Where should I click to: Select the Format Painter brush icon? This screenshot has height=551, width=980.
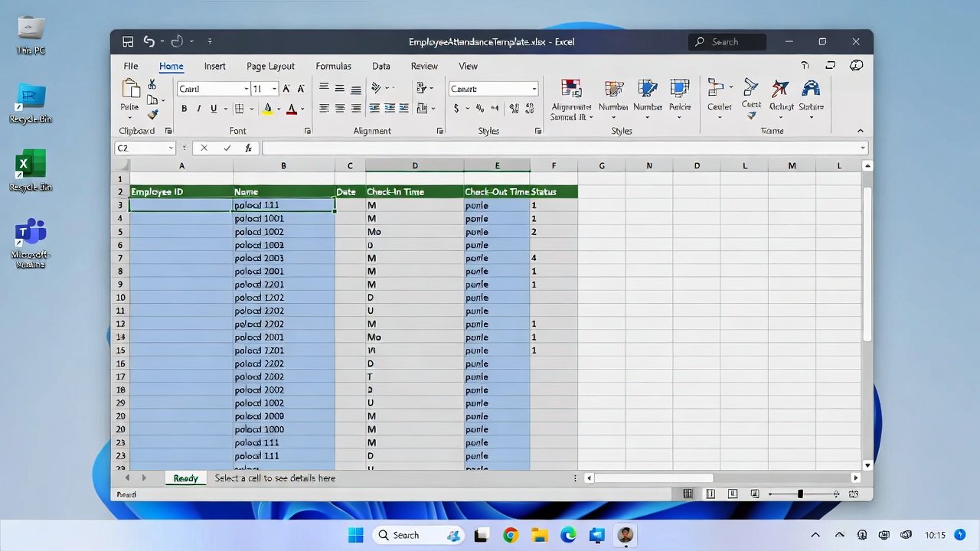pyautogui.click(x=152, y=114)
